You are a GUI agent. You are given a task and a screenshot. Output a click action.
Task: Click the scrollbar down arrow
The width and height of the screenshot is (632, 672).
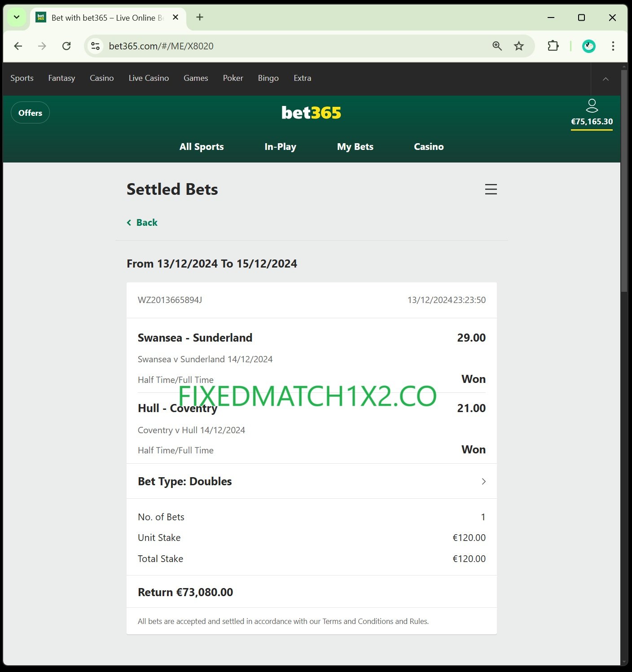tap(624, 663)
